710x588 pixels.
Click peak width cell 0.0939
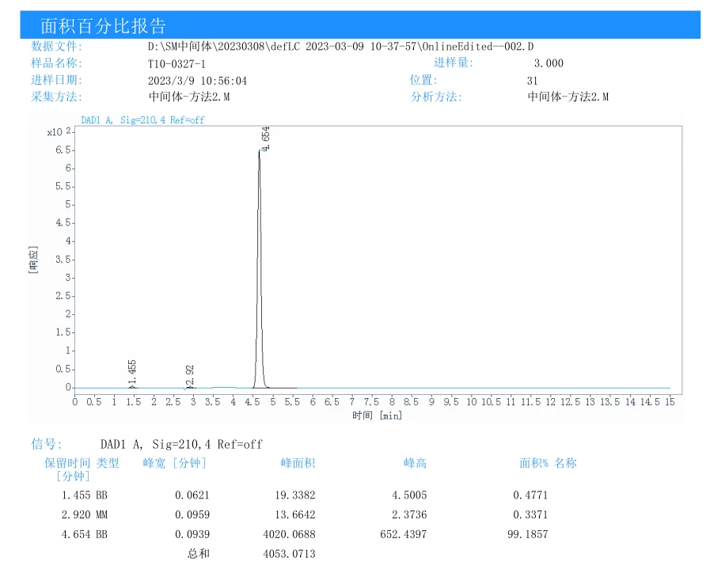(x=192, y=535)
